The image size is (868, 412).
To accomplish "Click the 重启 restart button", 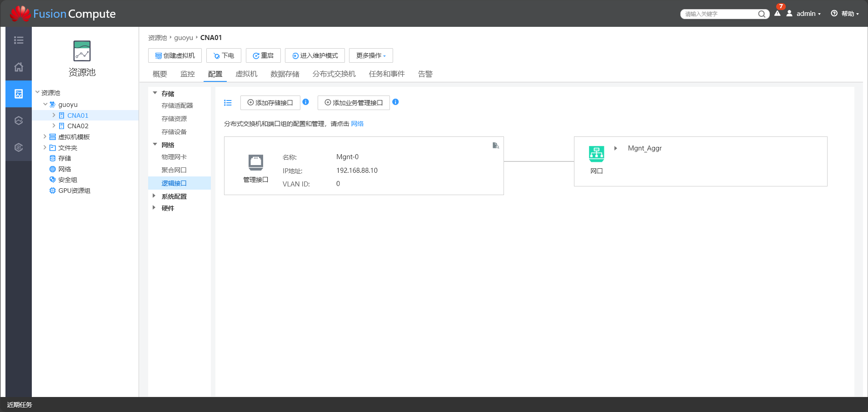I will click(x=263, y=55).
